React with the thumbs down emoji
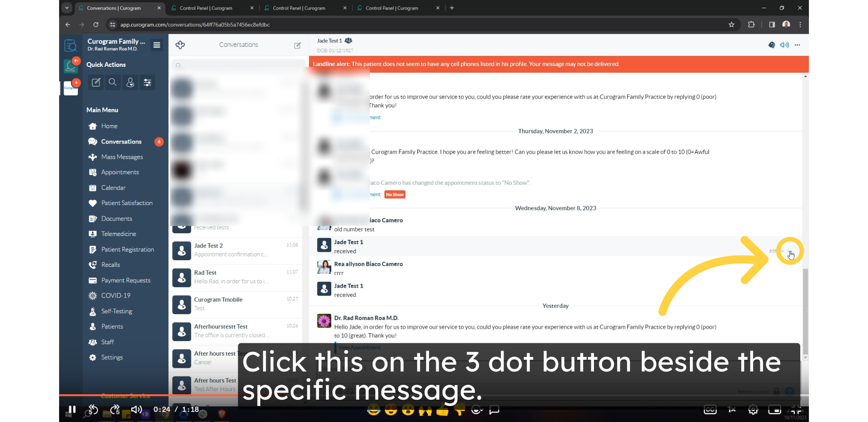The image size is (868, 422). pyautogui.click(x=459, y=410)
